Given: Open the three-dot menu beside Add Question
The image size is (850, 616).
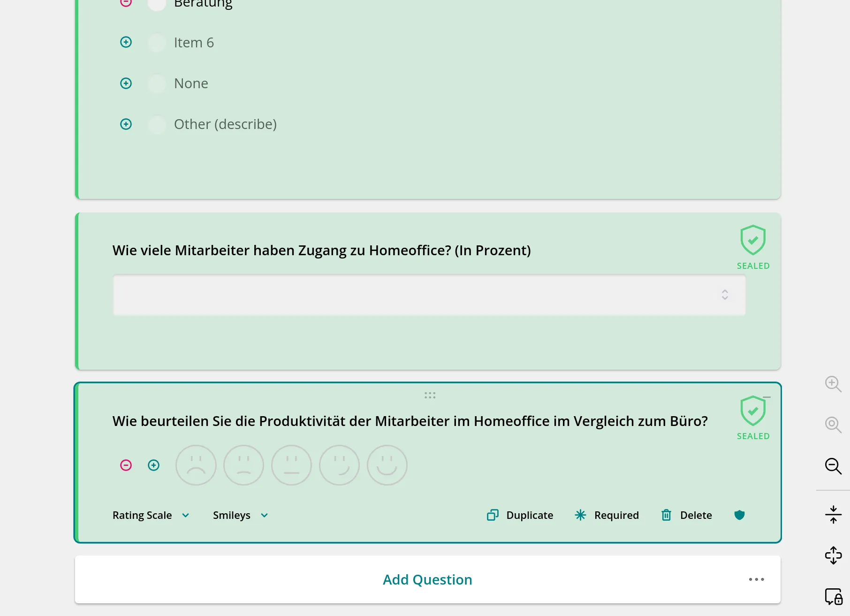Looking at the screenshot, I should (756, 579).
